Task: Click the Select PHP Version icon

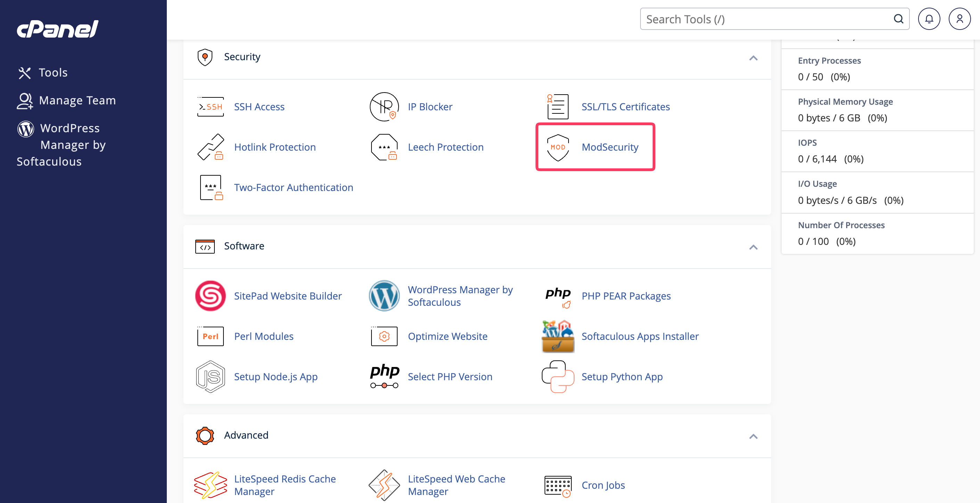Action: tap(385, 377)
